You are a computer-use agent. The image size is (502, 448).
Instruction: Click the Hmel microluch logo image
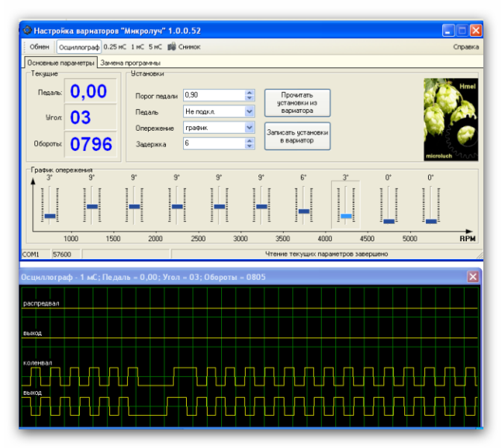[x=450, y=119]
